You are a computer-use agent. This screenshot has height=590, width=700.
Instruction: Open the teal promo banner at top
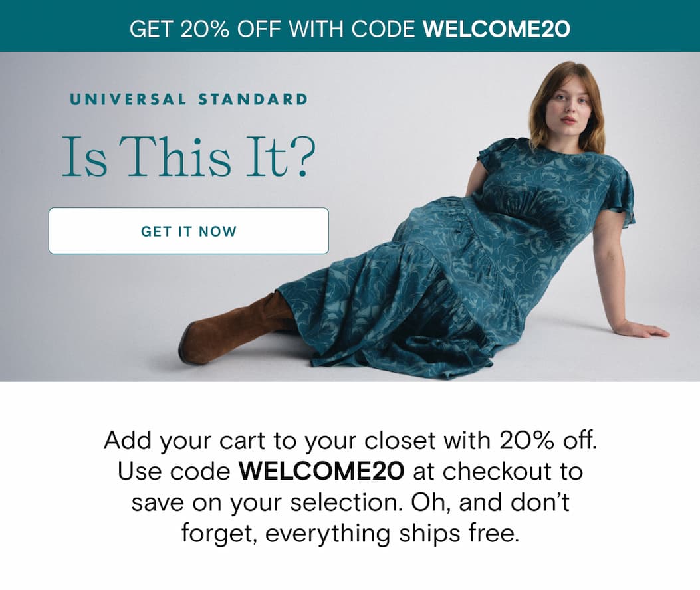[350, 26]
